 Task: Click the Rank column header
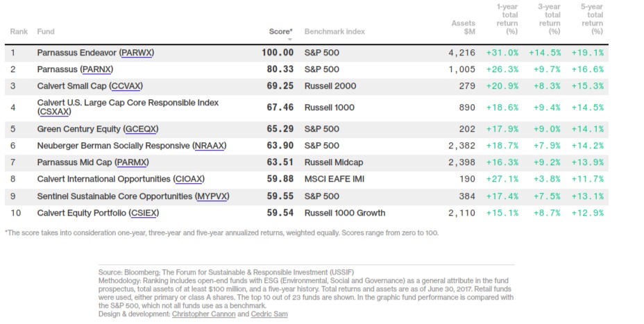coord(18,31)
